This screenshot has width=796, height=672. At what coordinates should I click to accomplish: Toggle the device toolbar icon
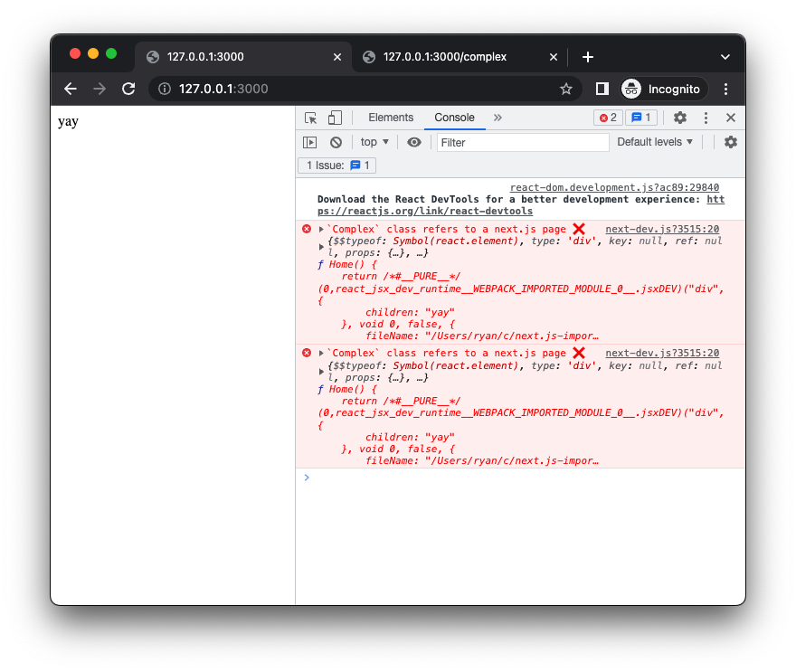tap(335, 118)
